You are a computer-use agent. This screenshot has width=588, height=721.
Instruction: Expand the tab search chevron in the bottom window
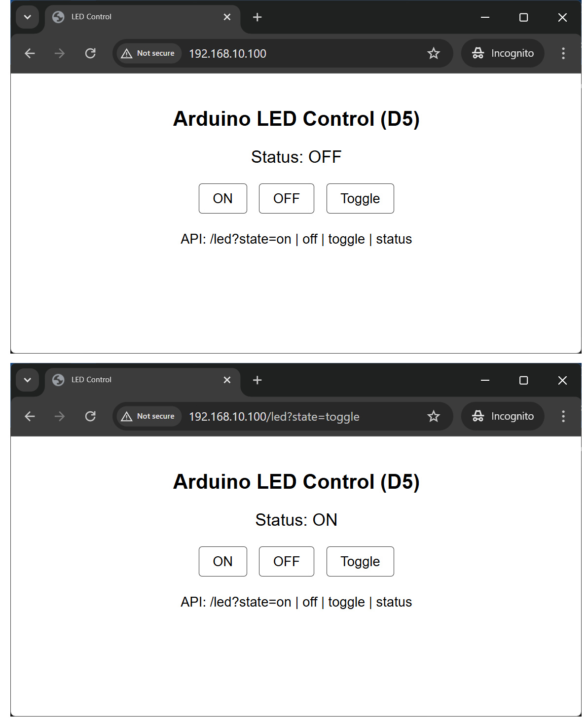pyautogui.click(x=28, y=380)
